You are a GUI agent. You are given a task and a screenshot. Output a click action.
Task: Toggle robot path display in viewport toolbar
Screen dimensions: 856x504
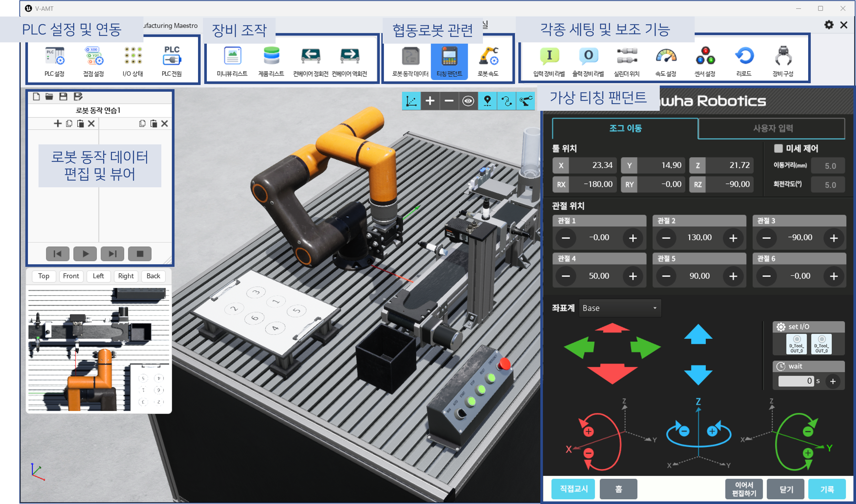506,101
